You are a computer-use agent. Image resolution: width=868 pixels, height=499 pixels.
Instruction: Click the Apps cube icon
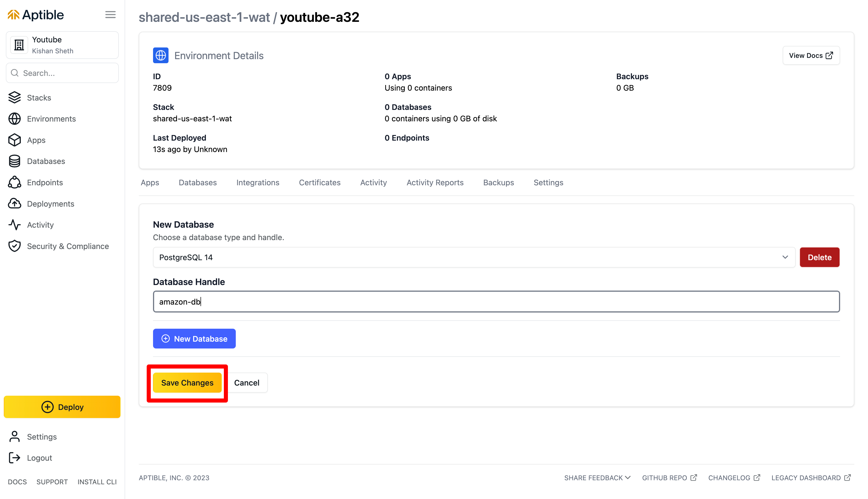[x=14, y=140]
